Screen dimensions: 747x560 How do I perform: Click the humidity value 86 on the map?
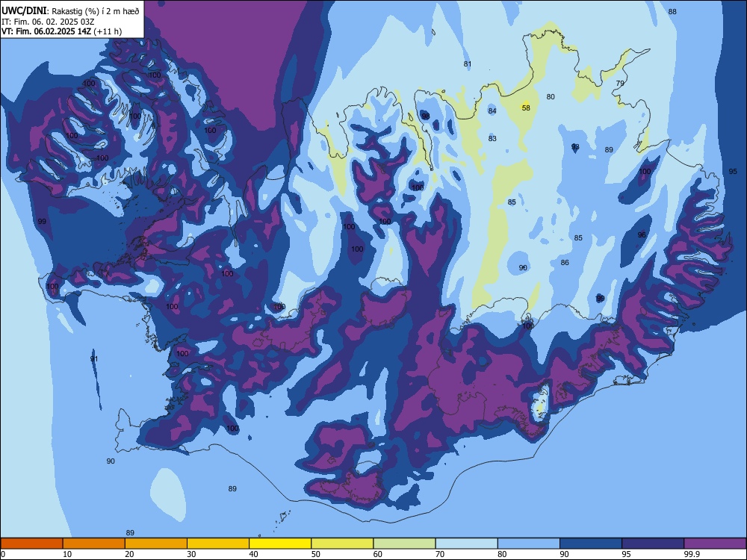(x=565, y=262)
